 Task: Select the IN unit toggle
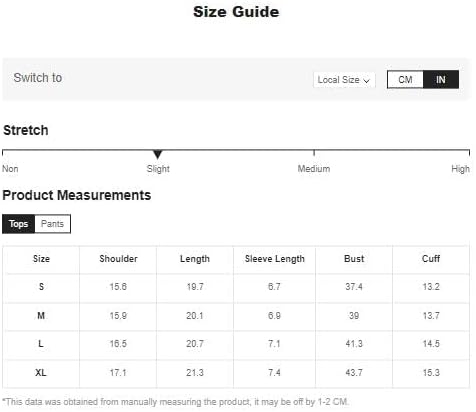(441, 80)
